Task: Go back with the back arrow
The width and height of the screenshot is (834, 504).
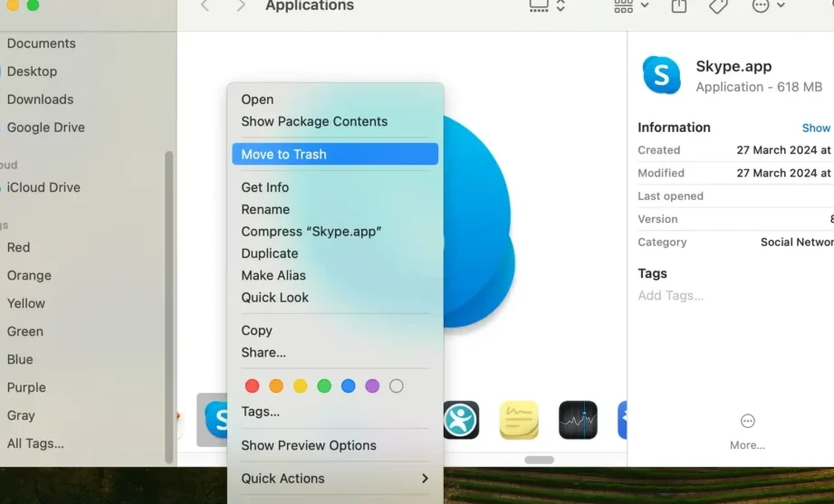Action: click(x=205, y=5)
